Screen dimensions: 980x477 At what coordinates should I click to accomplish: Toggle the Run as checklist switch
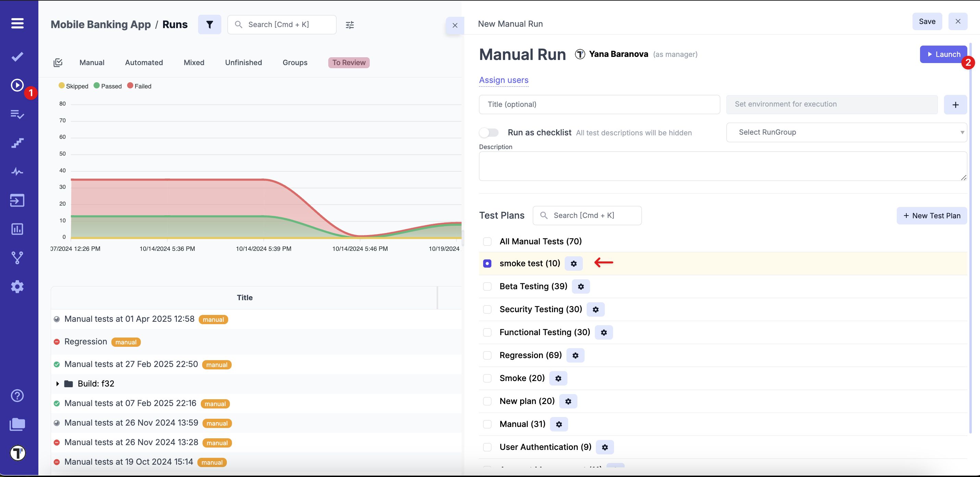(x=489, y=132)
